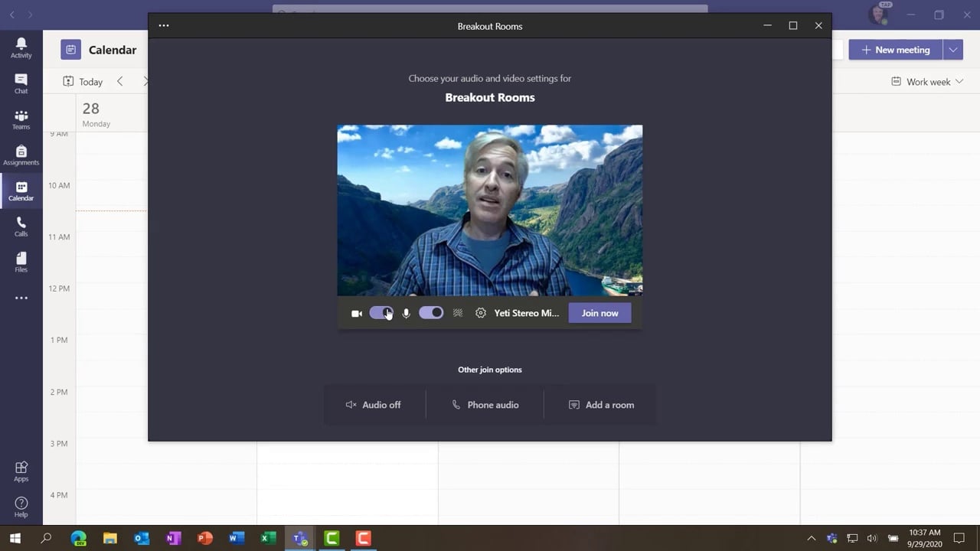Open the Work week view dropdown
The height and width of the screenshot is (551, 980).
pos(927,82)
